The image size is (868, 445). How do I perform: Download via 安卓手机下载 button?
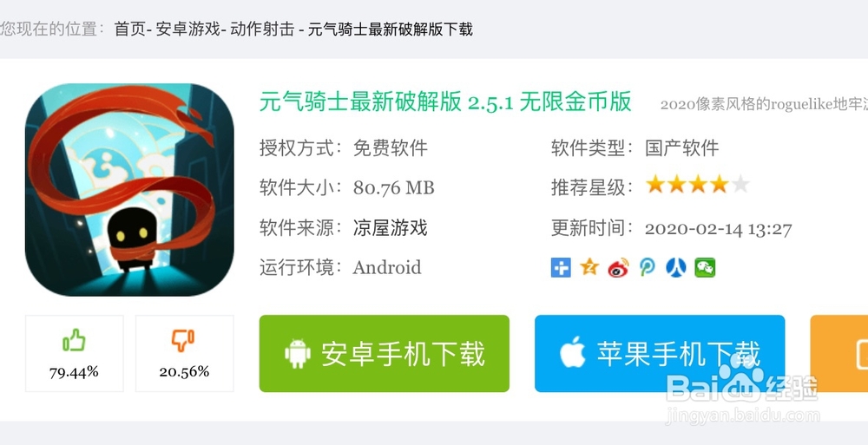click(385, 354)
